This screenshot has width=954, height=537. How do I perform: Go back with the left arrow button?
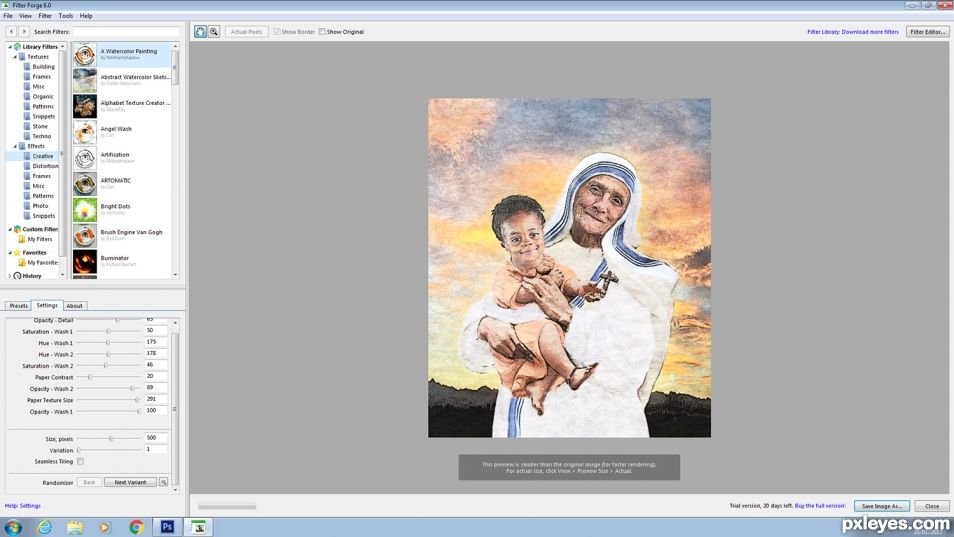(x=11, y=32)
